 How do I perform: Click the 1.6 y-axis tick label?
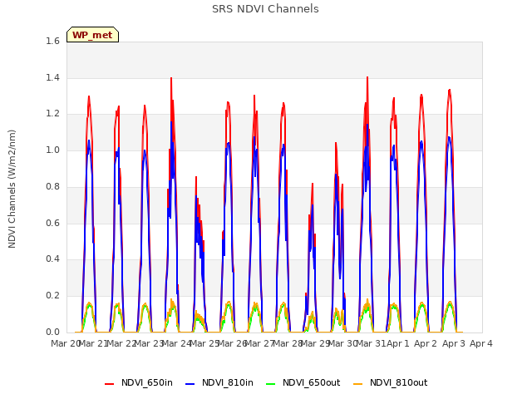pos(52,41)
